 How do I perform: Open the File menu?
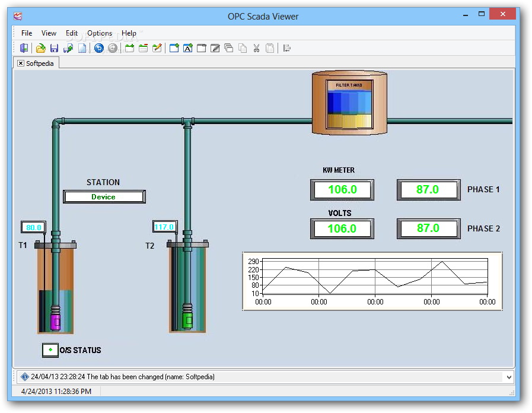coord(27,33)
